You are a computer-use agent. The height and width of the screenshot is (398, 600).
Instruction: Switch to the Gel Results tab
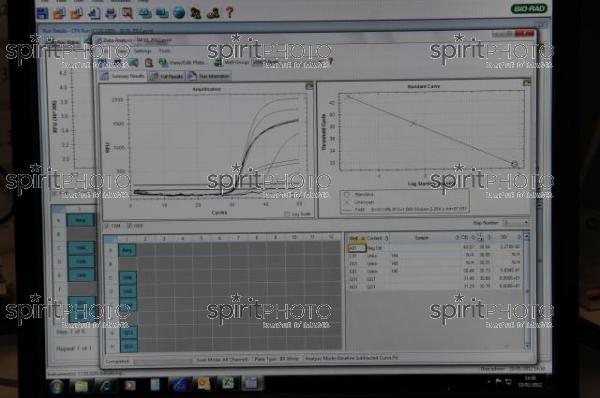click(x=167, y=76)
